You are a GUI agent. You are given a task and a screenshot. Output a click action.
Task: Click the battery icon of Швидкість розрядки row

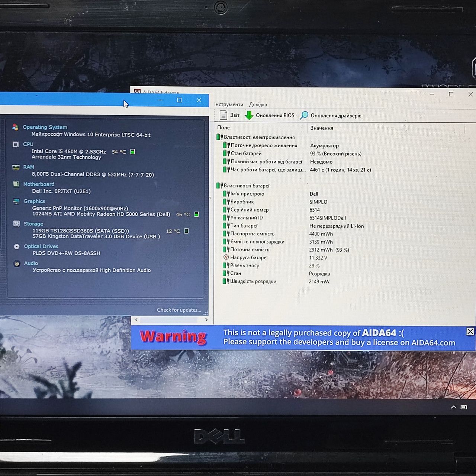point(226,281)
